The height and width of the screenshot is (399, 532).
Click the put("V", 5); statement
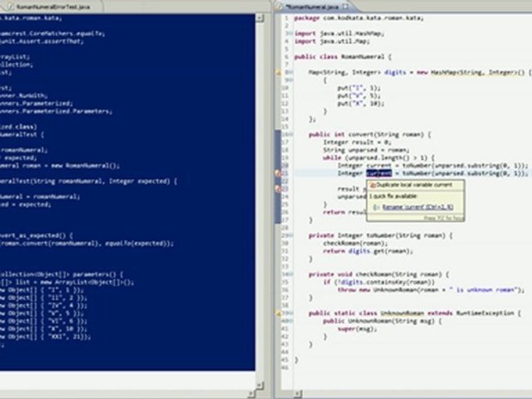(x=359, y=96)
